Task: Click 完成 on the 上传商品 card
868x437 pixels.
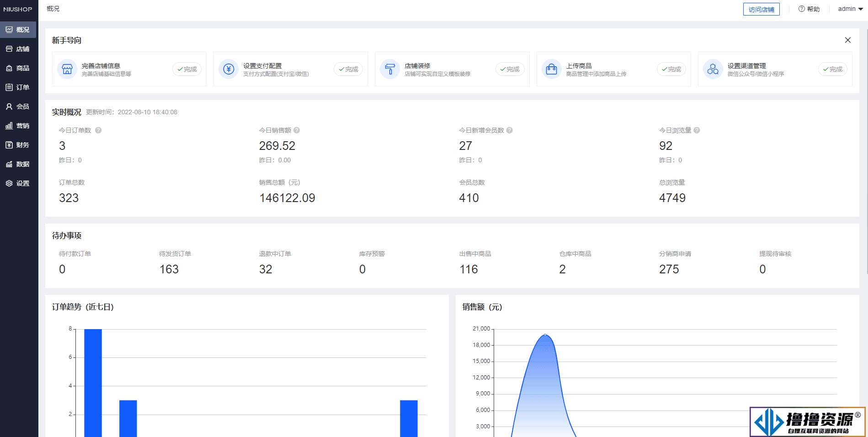Action: 671,69
